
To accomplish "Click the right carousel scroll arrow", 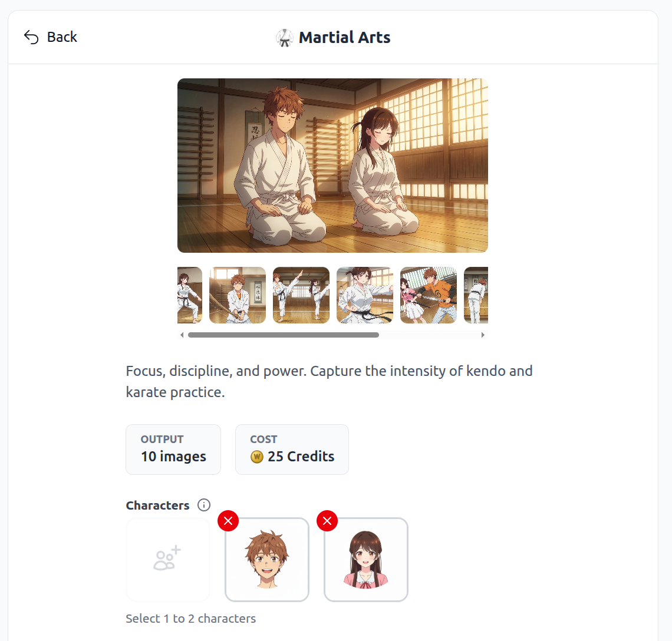I will [483, 335].
